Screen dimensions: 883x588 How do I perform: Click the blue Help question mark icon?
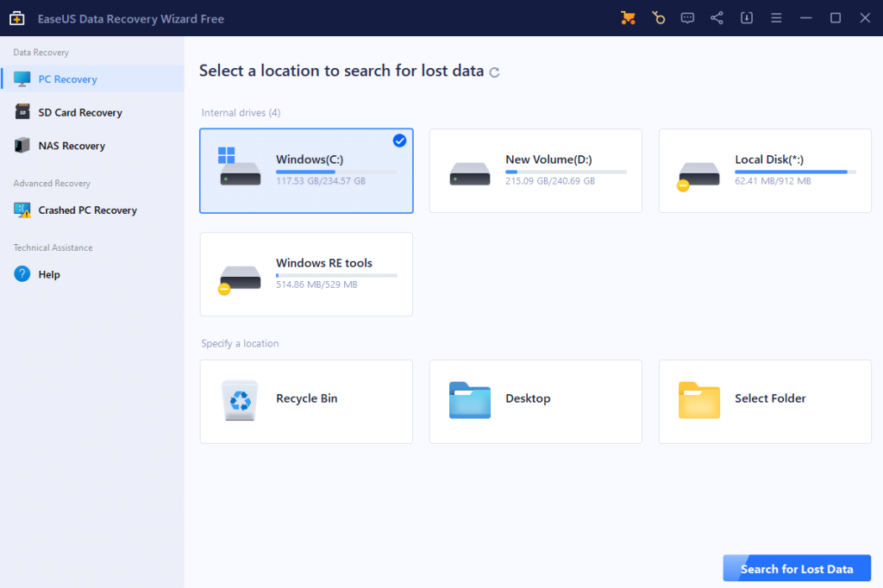[x=22, y=274]
